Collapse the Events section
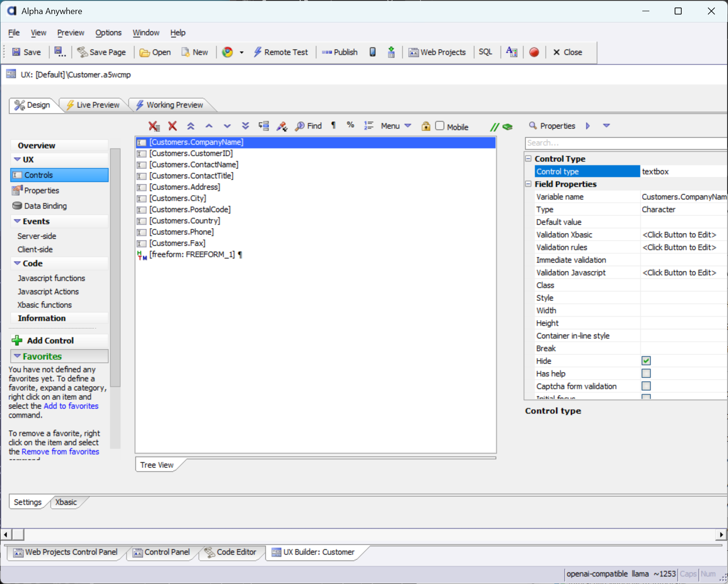Image resolution: width=728 pixels, height=584 pixels. click(17, 221)
